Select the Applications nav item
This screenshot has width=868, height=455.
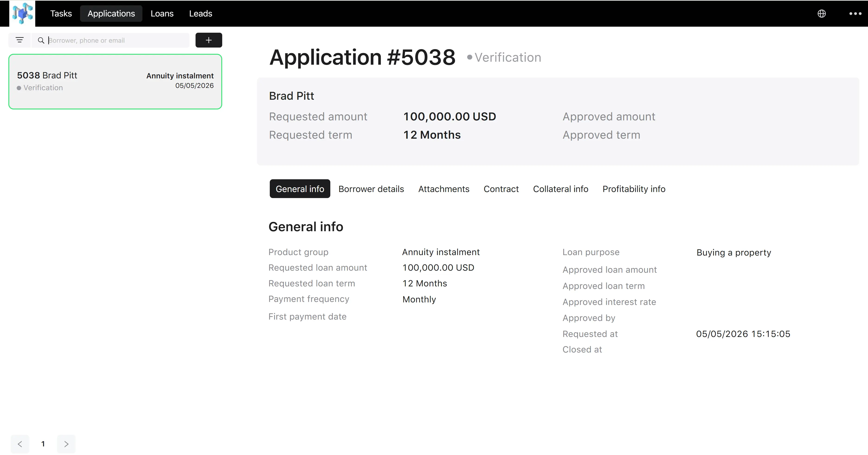(111, 13)
